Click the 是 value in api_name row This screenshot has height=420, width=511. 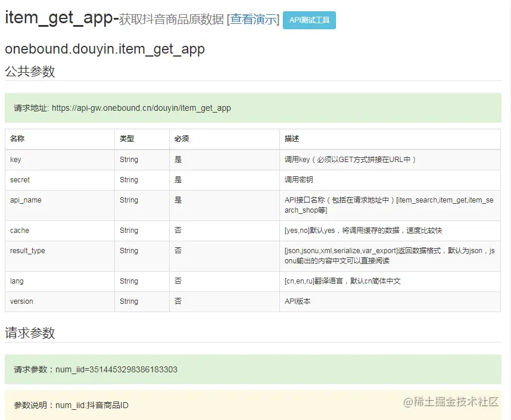pos(178,200)
